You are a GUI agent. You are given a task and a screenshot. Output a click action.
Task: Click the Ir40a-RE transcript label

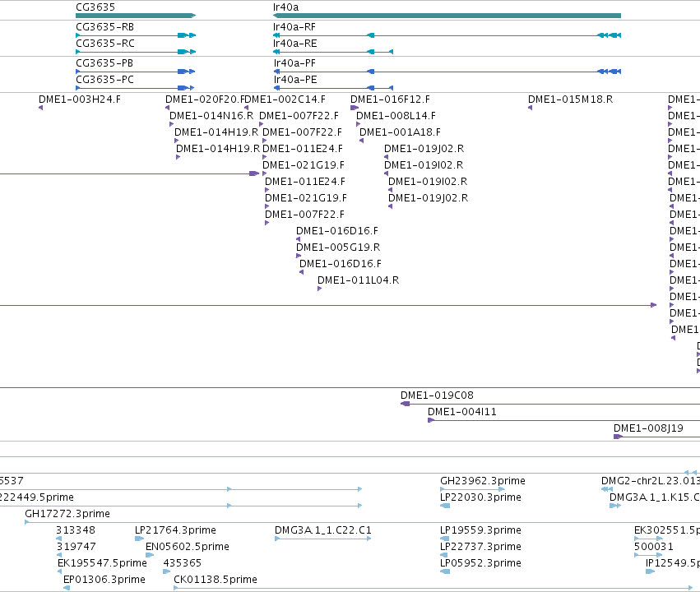pos(295,44)
